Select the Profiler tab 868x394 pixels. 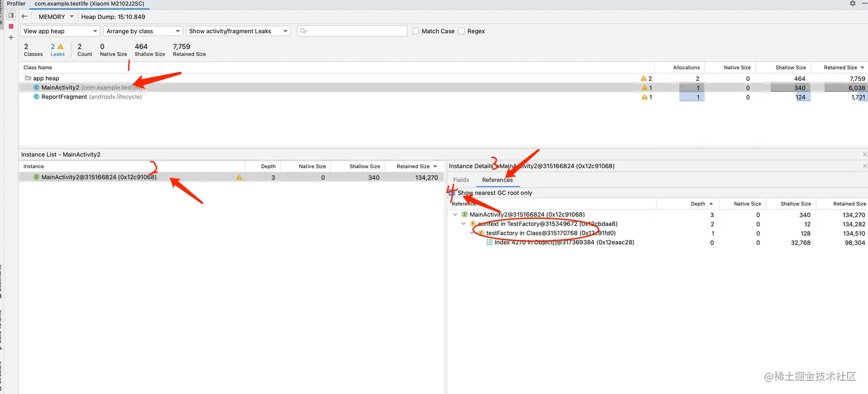click(x=16, y=3)
